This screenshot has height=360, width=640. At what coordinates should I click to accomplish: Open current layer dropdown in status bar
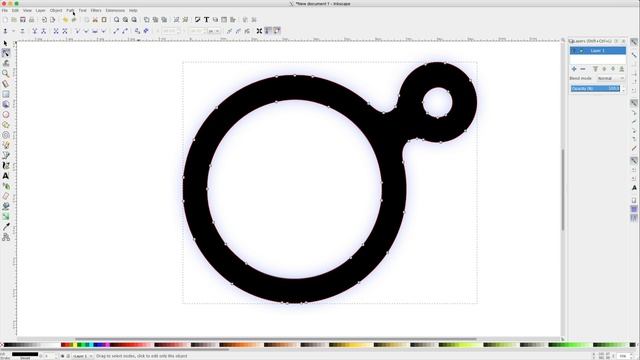point(82,356)
